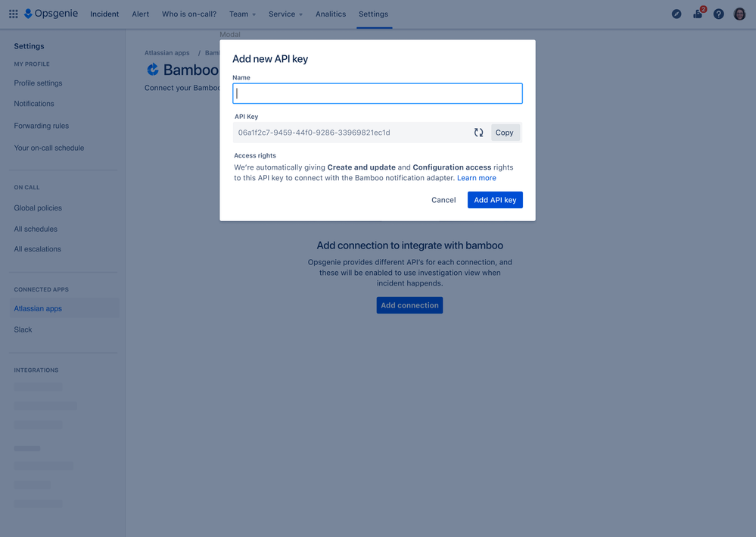Open the Analitics tab
The image size is (756, 537).
coord(331,14)
